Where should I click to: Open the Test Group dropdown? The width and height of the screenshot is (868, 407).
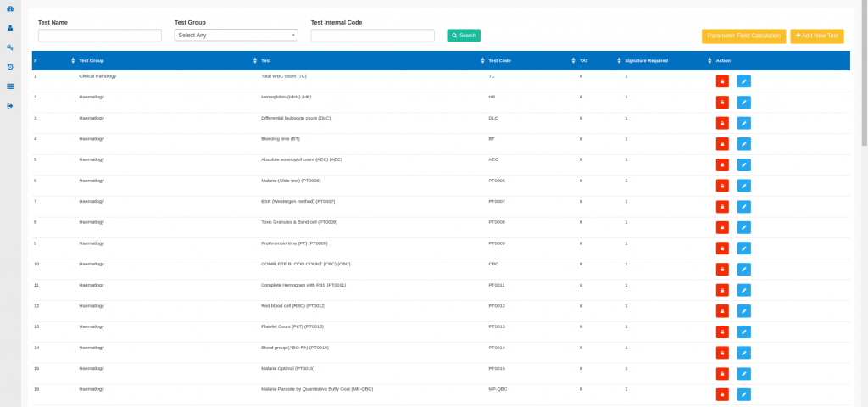tap(236, 36)
